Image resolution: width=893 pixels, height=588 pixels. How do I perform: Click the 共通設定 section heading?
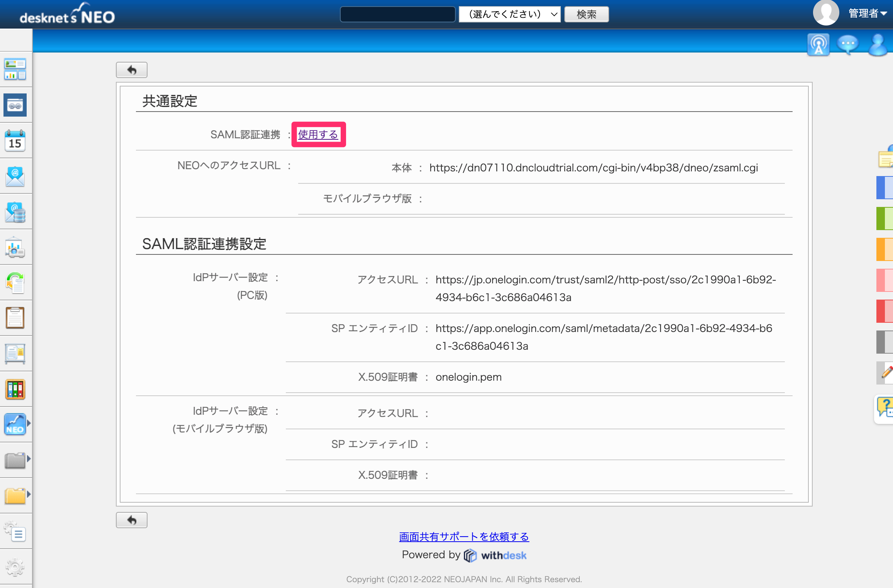click(170, 101)
